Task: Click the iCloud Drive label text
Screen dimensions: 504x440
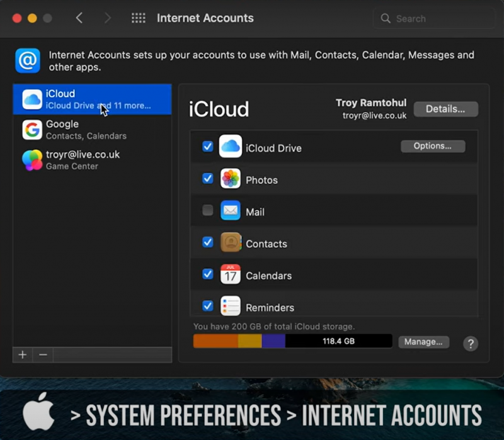Action: (273, 149)
